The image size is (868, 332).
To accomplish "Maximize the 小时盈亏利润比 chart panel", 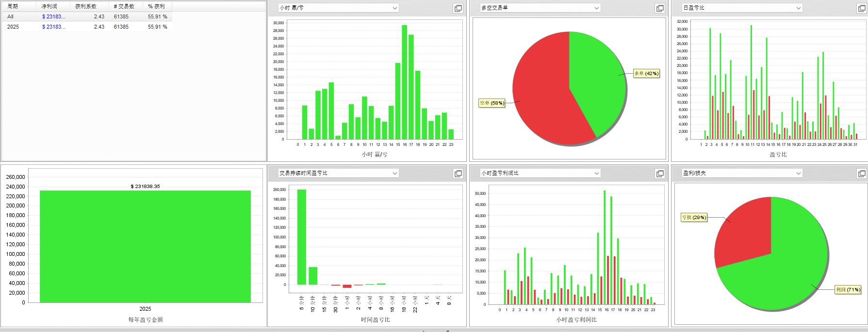I will coord(660,174).
